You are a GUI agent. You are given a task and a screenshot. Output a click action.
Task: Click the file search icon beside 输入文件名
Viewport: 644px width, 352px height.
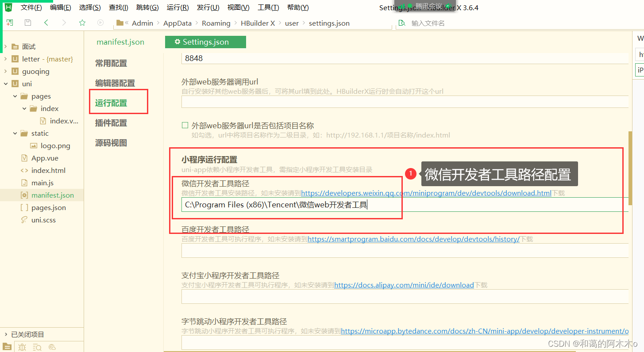coord(402,23)
